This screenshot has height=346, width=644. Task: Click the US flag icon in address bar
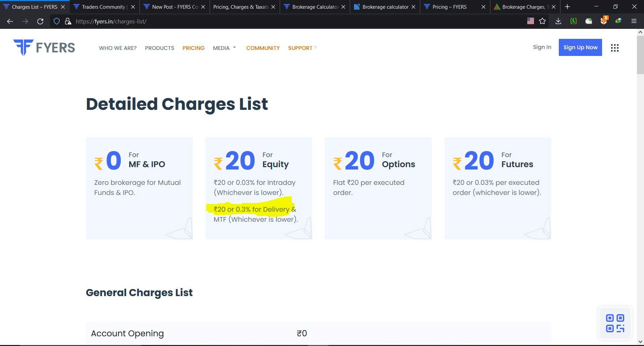(530, 21)
